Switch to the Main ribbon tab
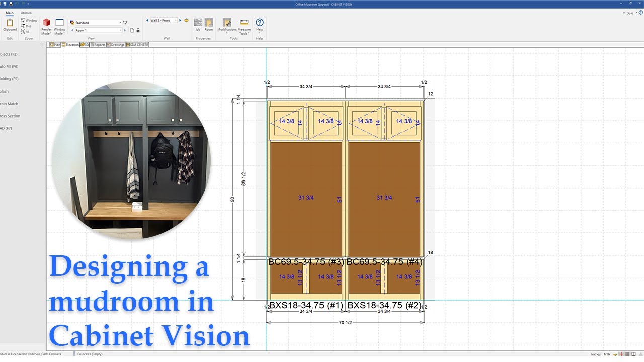This screenshot has width=644, height=362. [x=10, y=13]
